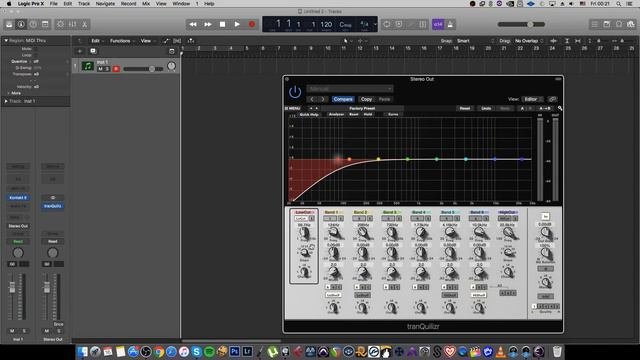This screenshot has width=640, height=360.
Task: Toggle the Cycle mode icon
Action: tap(386, 24)
